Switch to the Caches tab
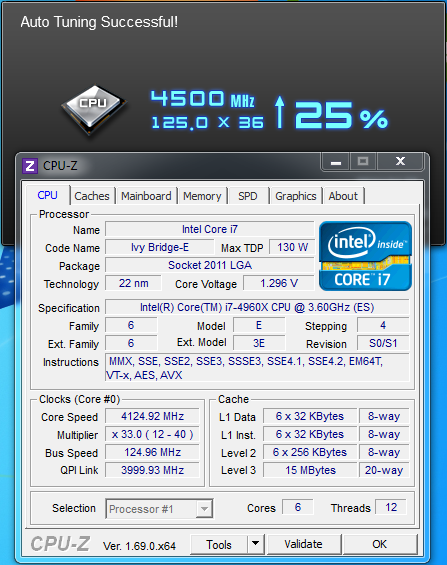This screenshot has height=565, width=447. click(x=92, y=196)
